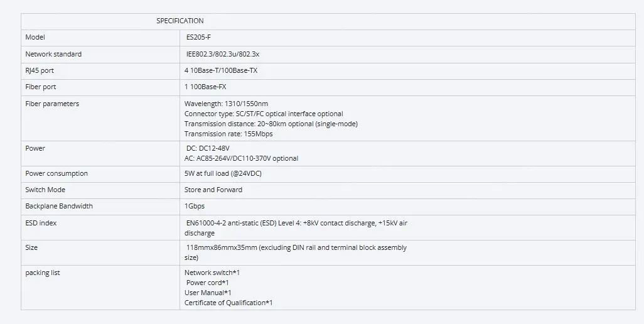644x324 pixels.
Task: Click the Certificate of Qualification*1 line
Action: pos(228,303)
